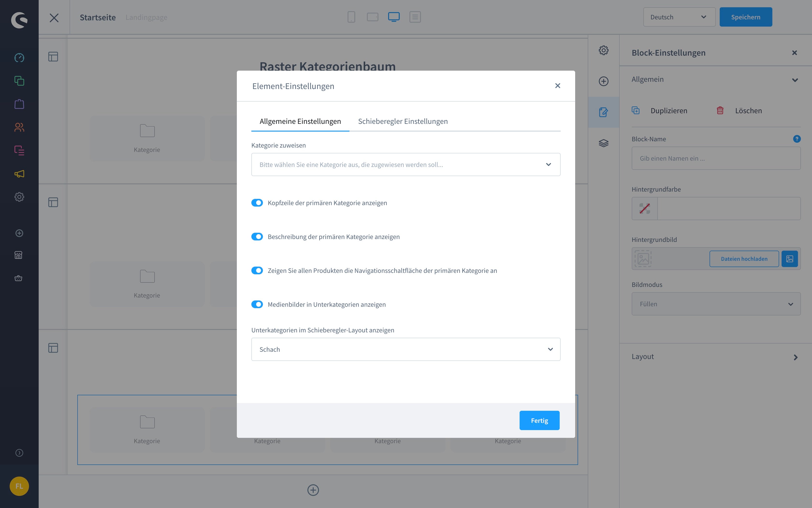Toggle Medienbilder in Unterkategorien anzeigen

pyautogui.click(x=257, y=304)
